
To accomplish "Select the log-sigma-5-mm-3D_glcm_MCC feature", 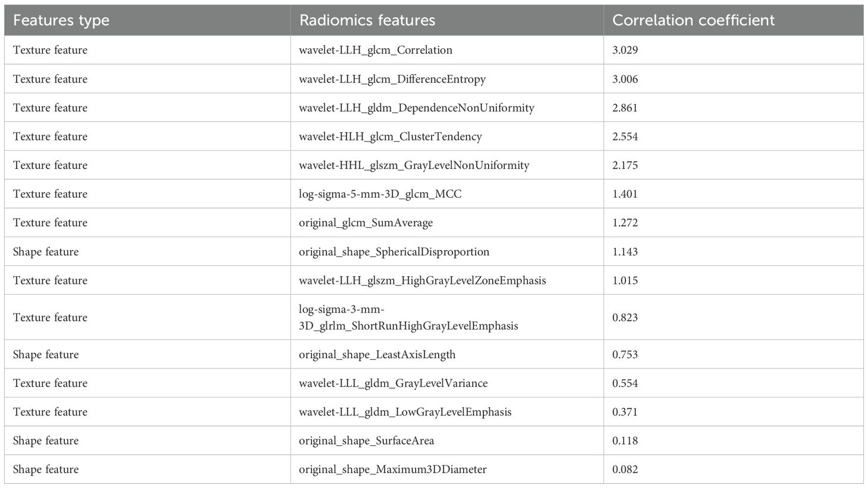I will (380, 194).
